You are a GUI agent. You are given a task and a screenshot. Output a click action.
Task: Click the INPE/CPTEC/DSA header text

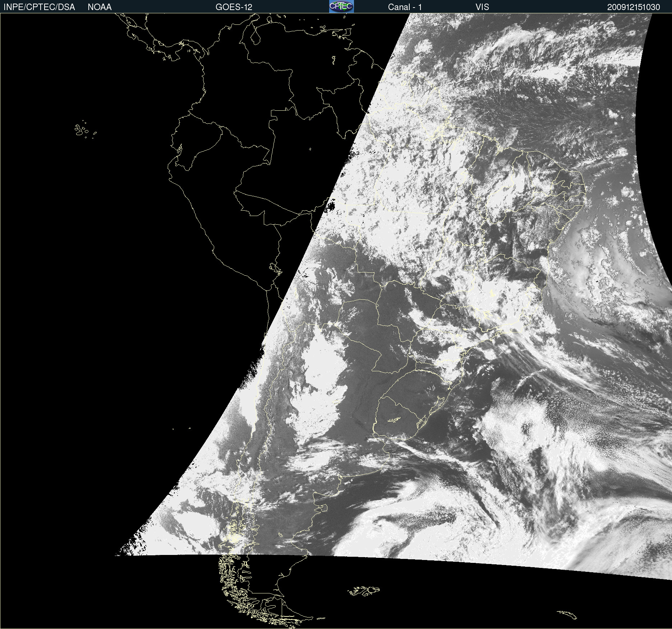tap(39, 7)
